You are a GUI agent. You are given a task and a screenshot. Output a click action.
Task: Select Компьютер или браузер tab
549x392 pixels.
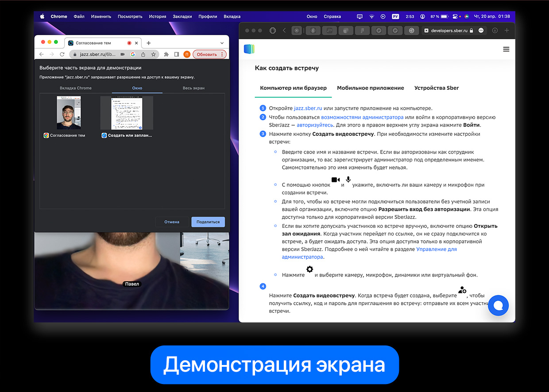pyautogui.click(x=293, y=88)
